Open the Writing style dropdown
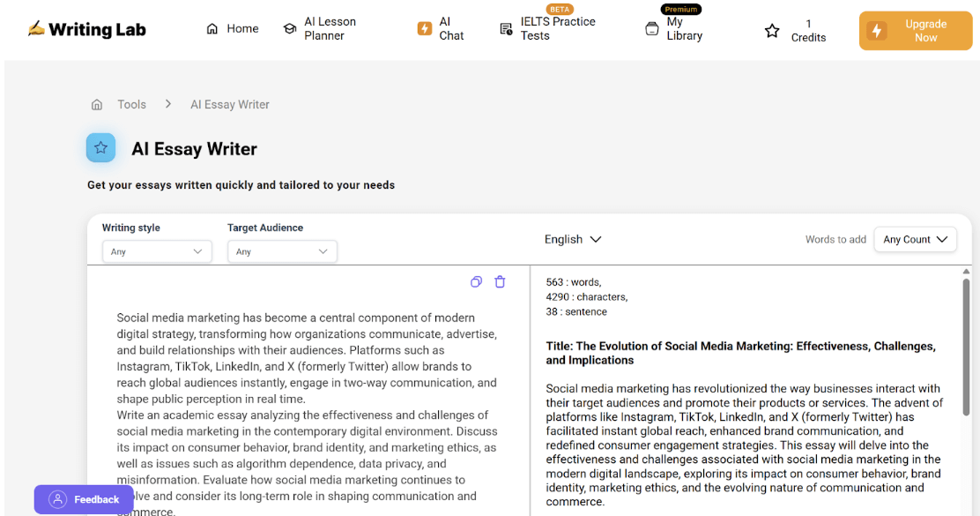 (x=157, y=251)
